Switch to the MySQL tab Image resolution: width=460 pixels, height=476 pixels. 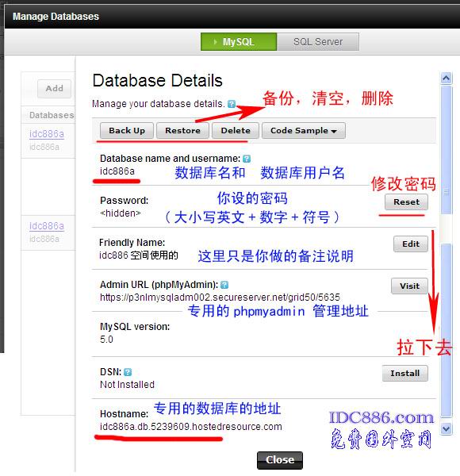239,41
